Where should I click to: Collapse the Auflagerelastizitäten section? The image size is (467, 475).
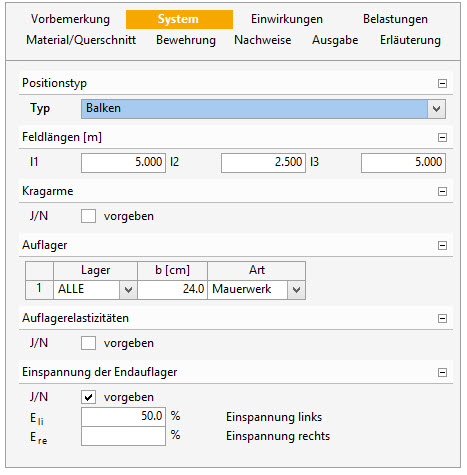coord(442,318)
